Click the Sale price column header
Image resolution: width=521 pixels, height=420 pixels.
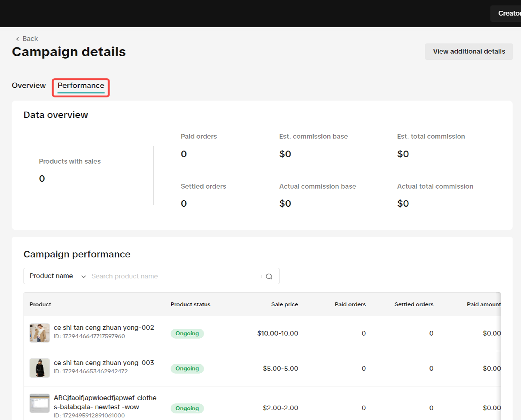[284, 304]
